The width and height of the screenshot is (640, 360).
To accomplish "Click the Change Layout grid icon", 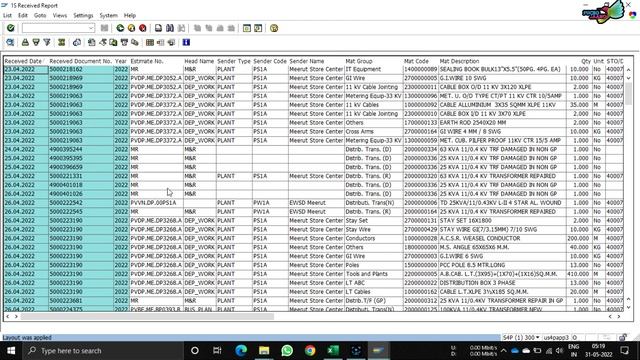I will (150, 42).
